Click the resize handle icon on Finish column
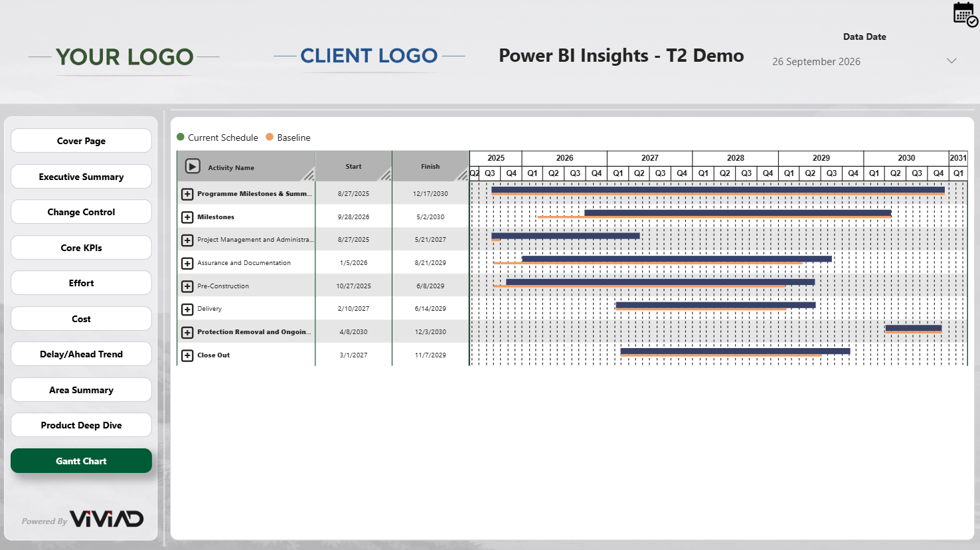This screenshot has height=550, width=980. (x=462, y=175)
